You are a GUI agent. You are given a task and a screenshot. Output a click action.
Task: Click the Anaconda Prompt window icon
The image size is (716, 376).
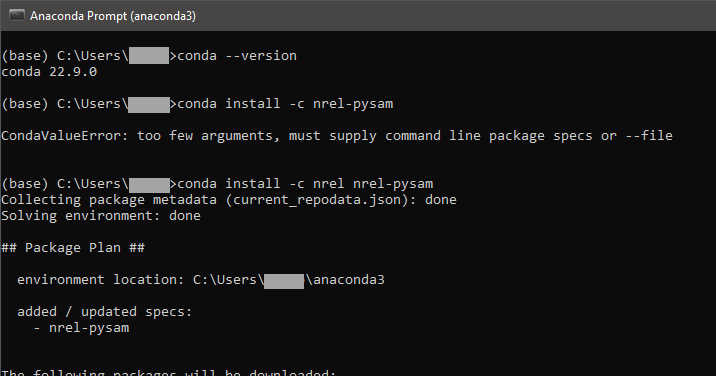[x=16, y=15]
